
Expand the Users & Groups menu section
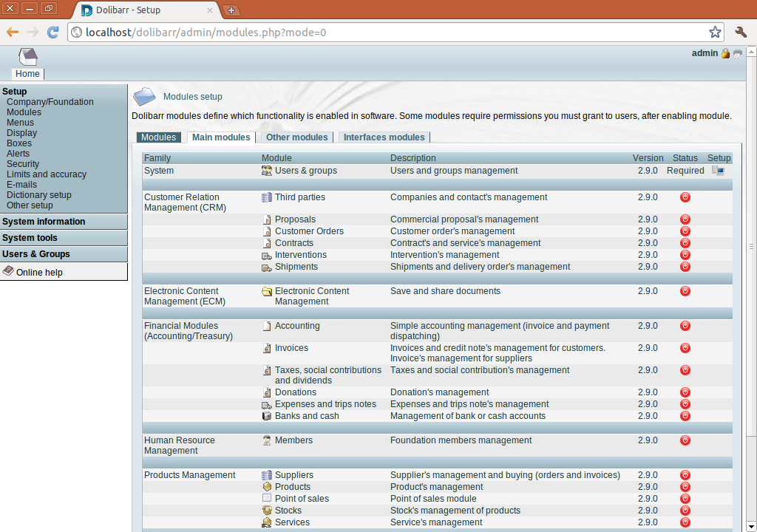click(35, 254)
